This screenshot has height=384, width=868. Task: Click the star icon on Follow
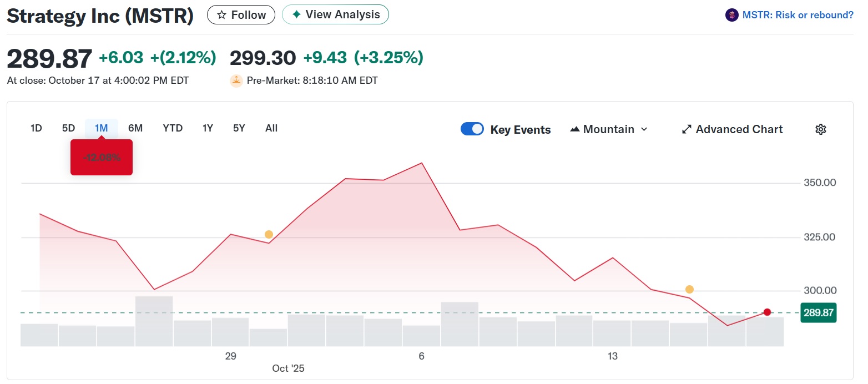click(x=221, y=15)
